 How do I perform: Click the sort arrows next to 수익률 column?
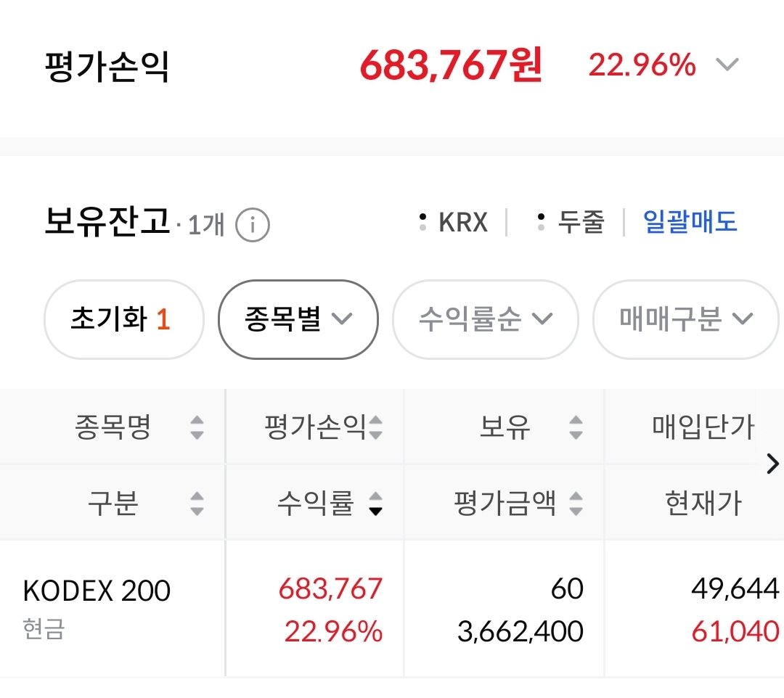[375, 503]
